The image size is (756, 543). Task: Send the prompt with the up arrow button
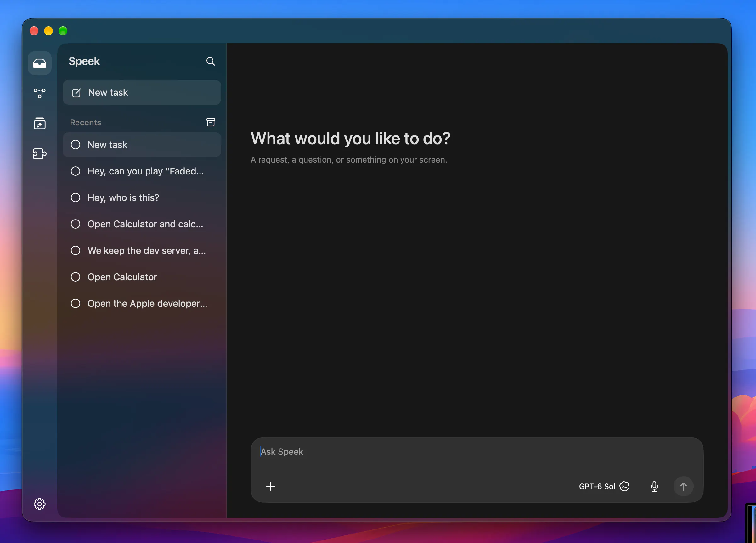click(x=683, y=486)
